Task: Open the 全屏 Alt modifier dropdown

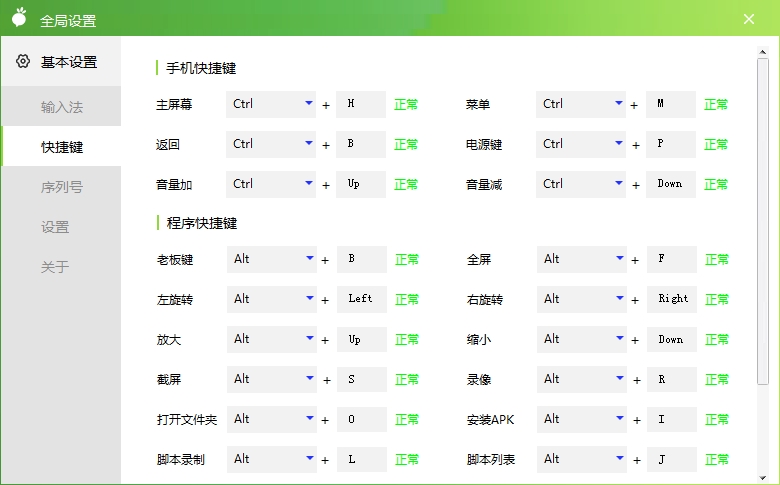Action: point(582,259)
